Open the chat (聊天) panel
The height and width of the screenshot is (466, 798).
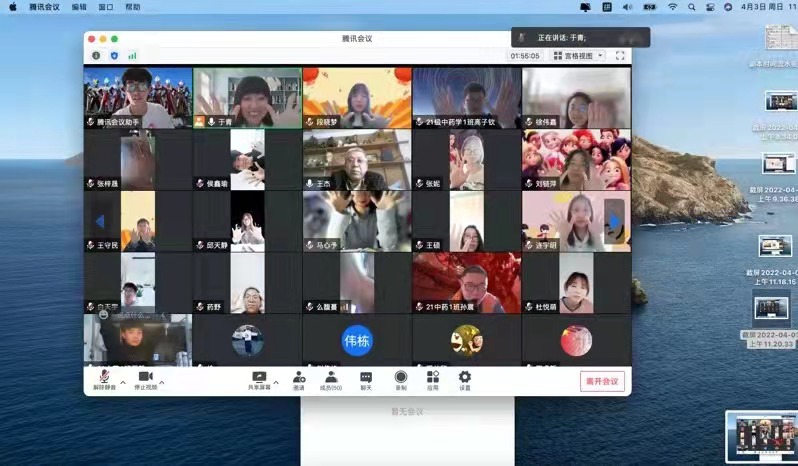point(366,378)
